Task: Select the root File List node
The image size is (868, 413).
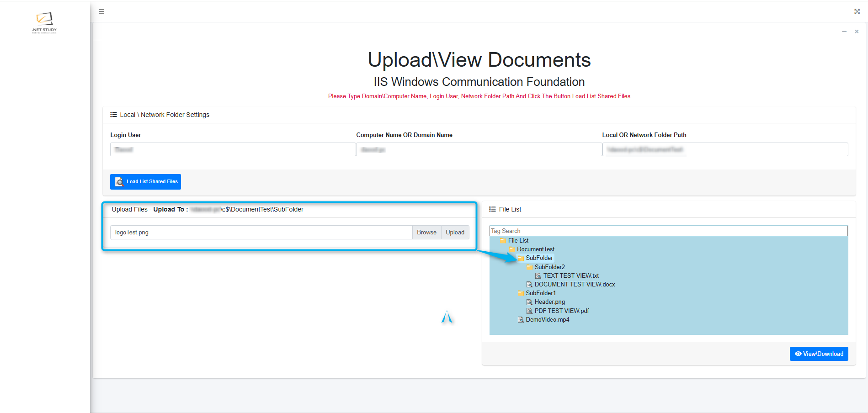Action: click(518, 241)
